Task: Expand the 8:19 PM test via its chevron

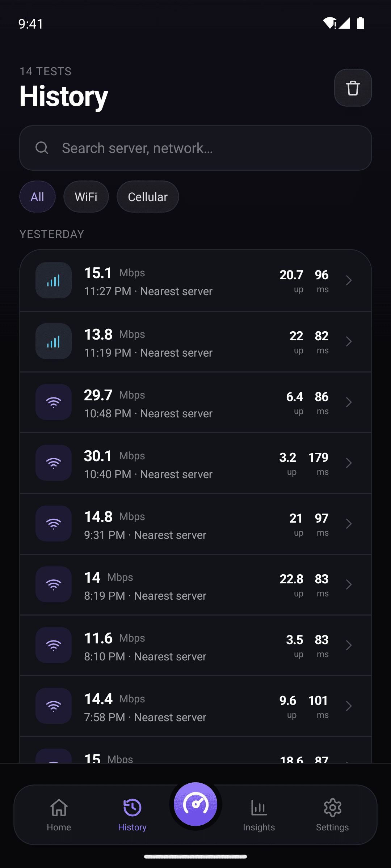Action: pyautogui.click(x=349, y=584)
